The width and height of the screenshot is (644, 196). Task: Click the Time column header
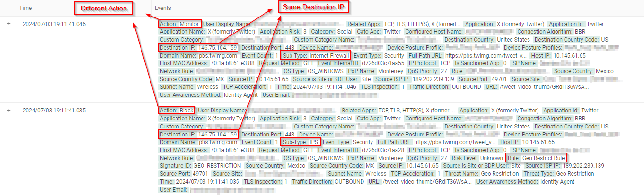26,8
